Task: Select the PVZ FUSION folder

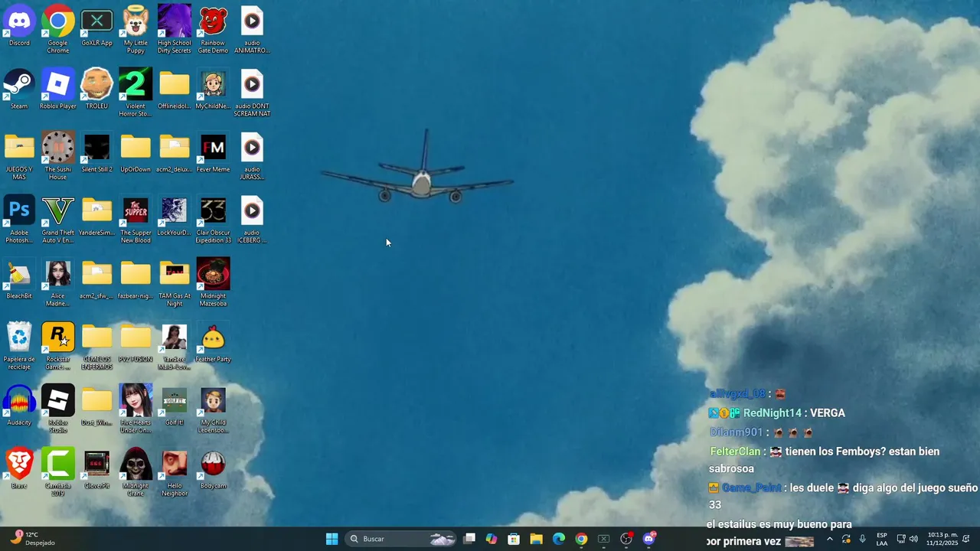Action: tap(136, 343)
